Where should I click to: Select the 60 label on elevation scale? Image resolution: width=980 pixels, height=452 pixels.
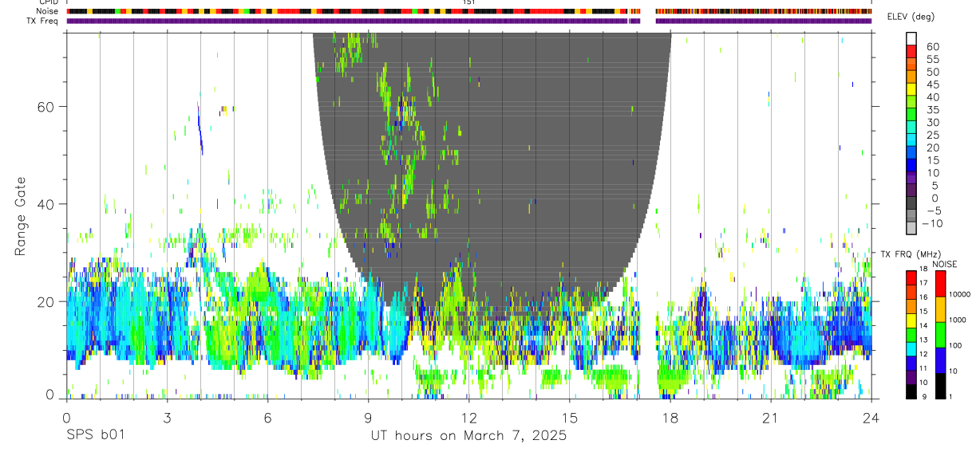pos(932,46)
